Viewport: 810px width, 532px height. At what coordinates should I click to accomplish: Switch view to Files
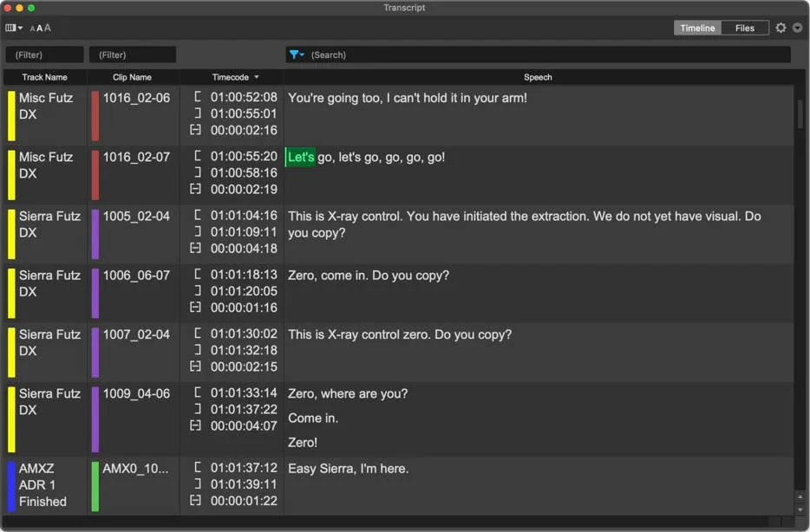tap(744, 27)
